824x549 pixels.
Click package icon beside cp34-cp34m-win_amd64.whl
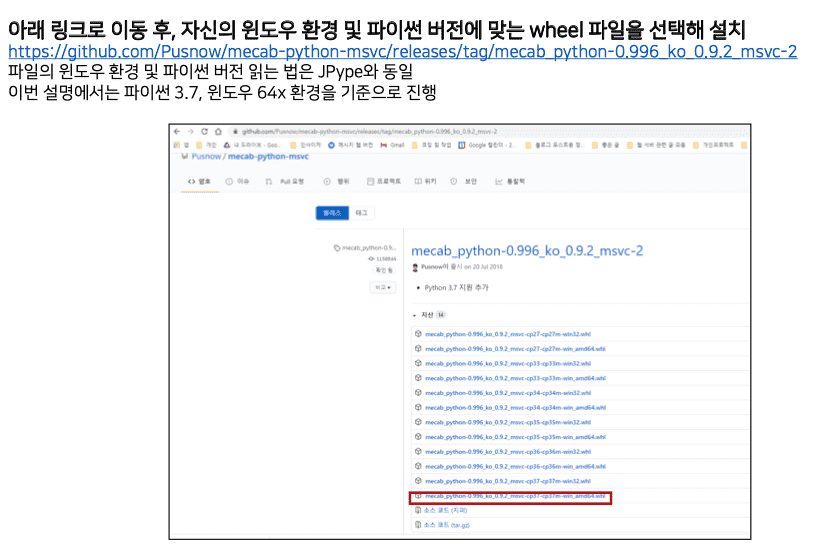point(418,407)
